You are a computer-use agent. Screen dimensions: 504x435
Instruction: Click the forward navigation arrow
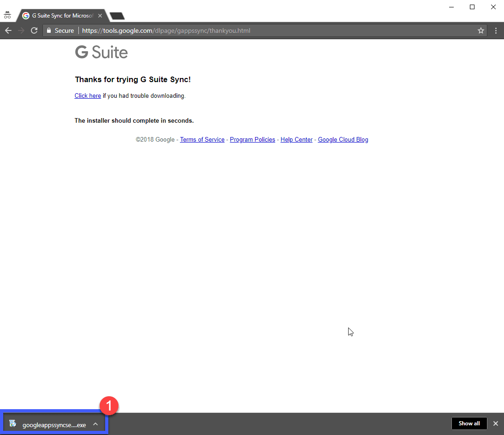21,30
